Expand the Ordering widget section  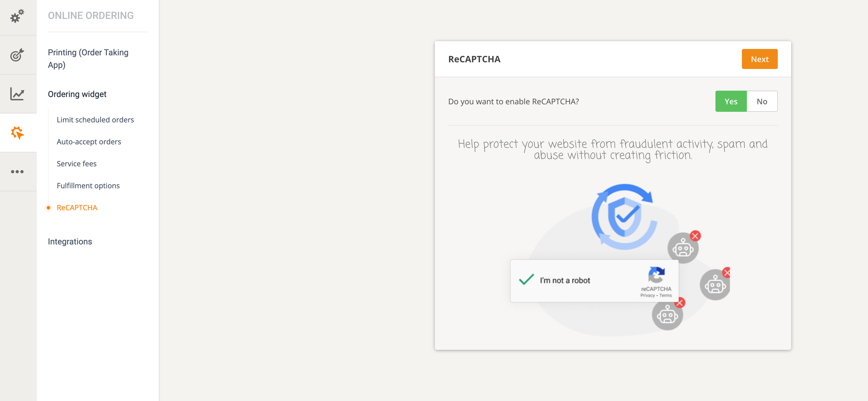tap(77, 94)
